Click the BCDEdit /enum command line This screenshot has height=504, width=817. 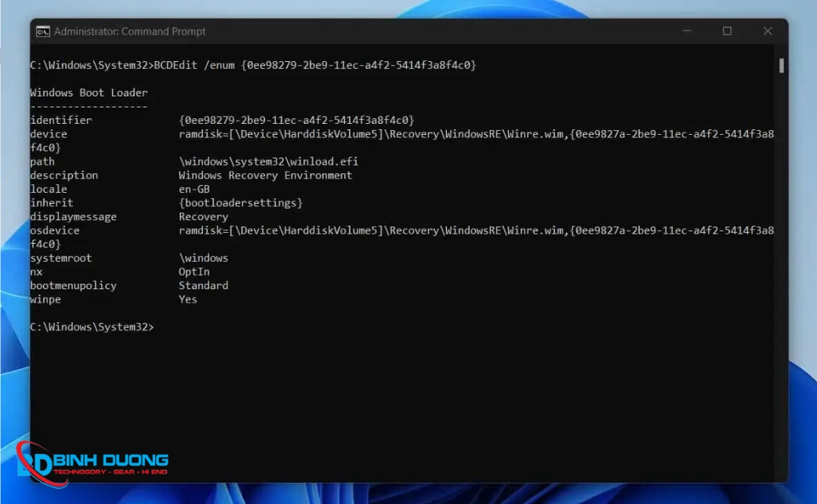click(253, 65)
